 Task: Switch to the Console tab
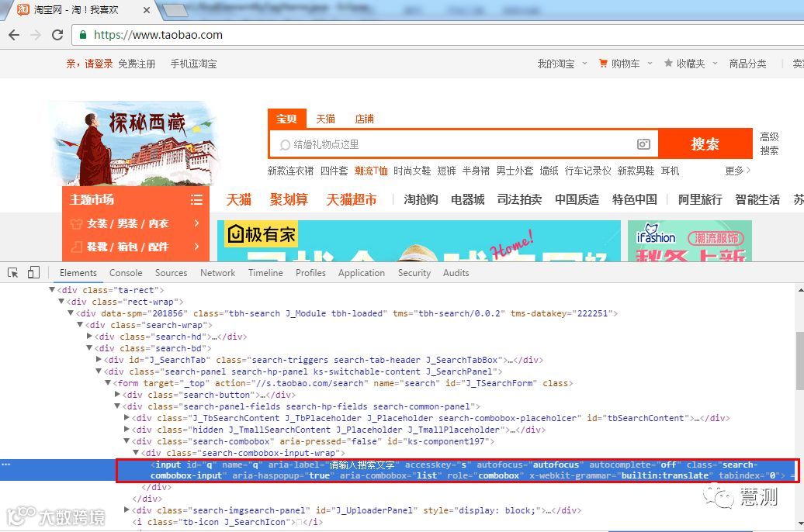pyautogui.click(x=126, y=273)
